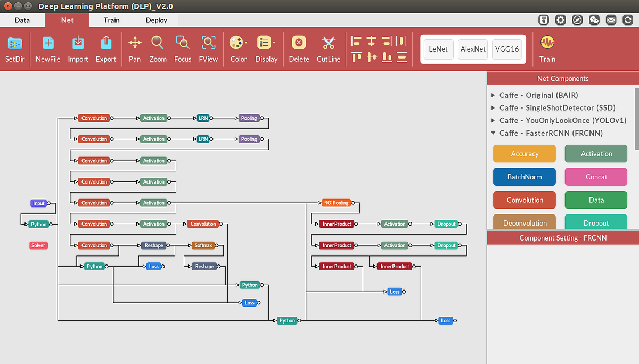This screenshot has width=639, height=364.
Task: Start training with the Train icon
Action: [x=547, y=48]
